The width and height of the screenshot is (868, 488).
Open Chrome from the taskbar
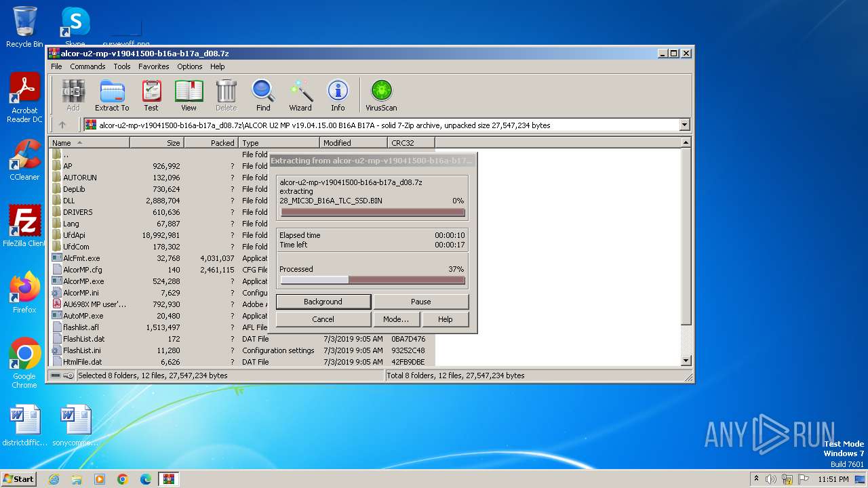click(123, 479)
